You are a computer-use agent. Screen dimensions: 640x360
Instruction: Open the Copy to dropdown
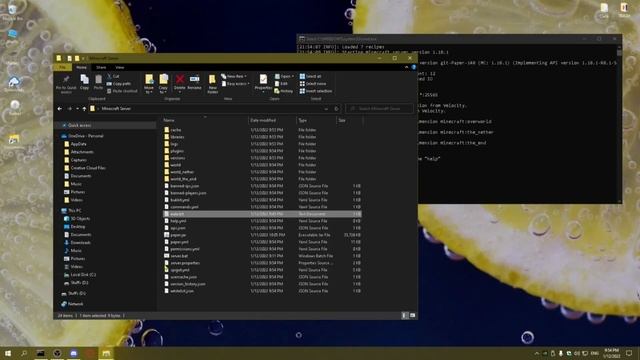[x=163, y=84]
